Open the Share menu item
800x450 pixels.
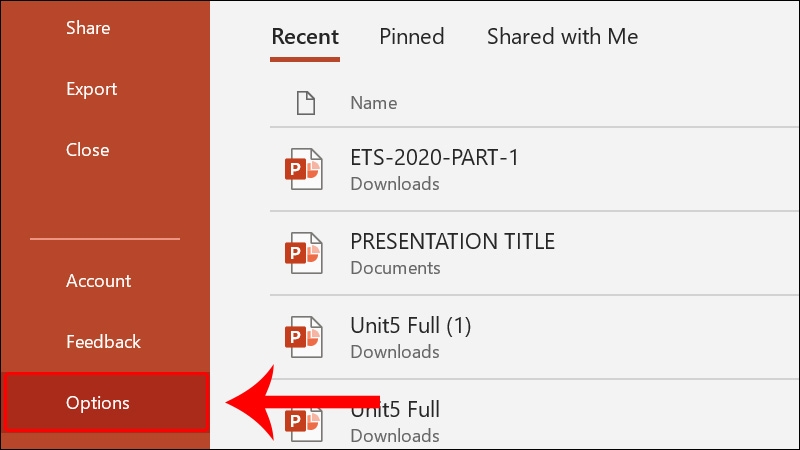click(88, 28)
